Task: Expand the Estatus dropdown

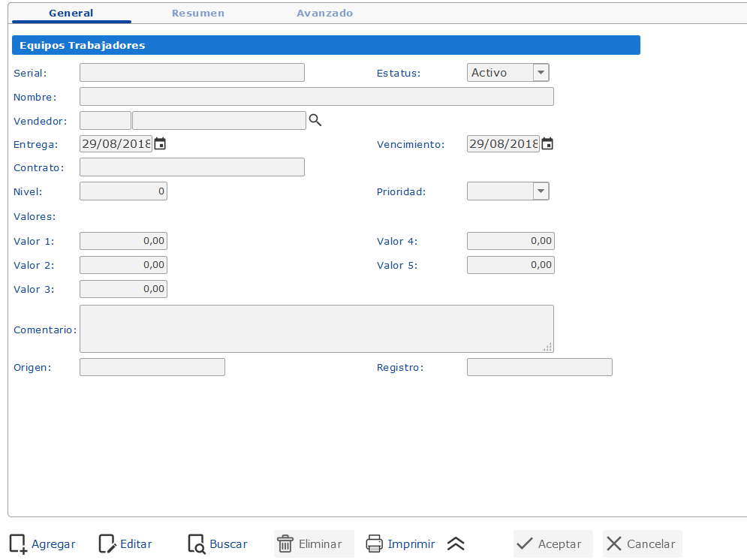Action: [x=541, y=73]
